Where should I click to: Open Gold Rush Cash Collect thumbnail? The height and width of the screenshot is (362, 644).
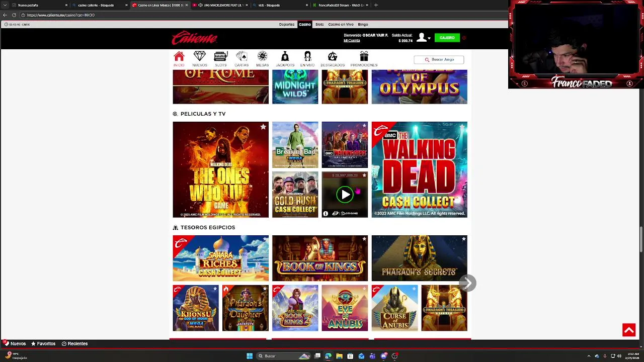(x=295, y=195)
